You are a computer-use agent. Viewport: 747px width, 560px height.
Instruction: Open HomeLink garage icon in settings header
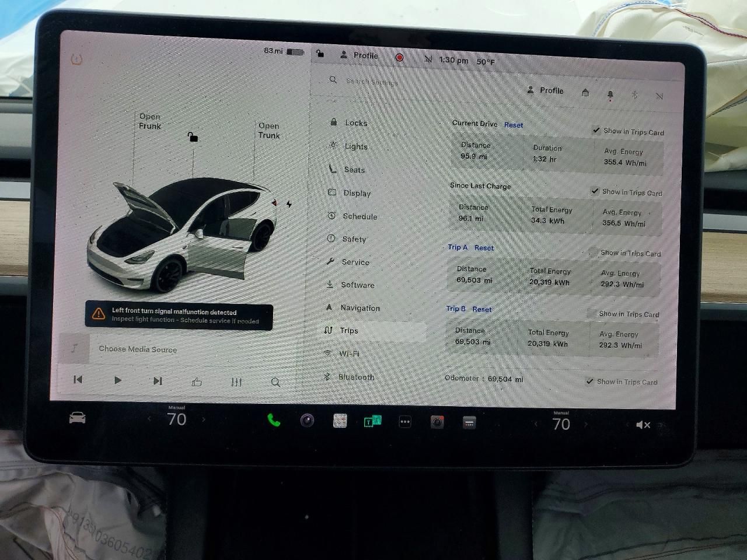585,93
